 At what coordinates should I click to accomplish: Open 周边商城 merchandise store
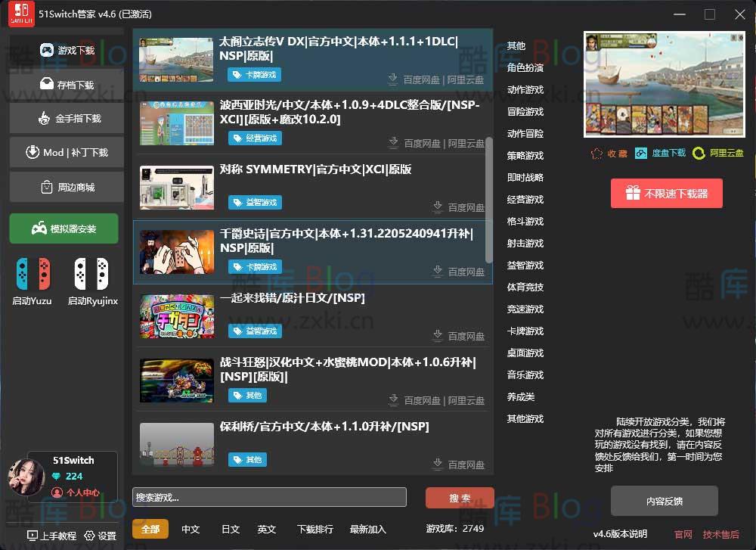(66, 186)
